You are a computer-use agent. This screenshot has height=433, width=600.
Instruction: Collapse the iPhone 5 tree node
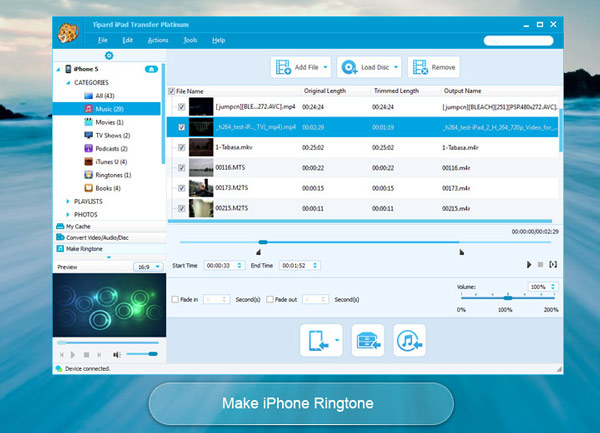click(x=58, y=69)
